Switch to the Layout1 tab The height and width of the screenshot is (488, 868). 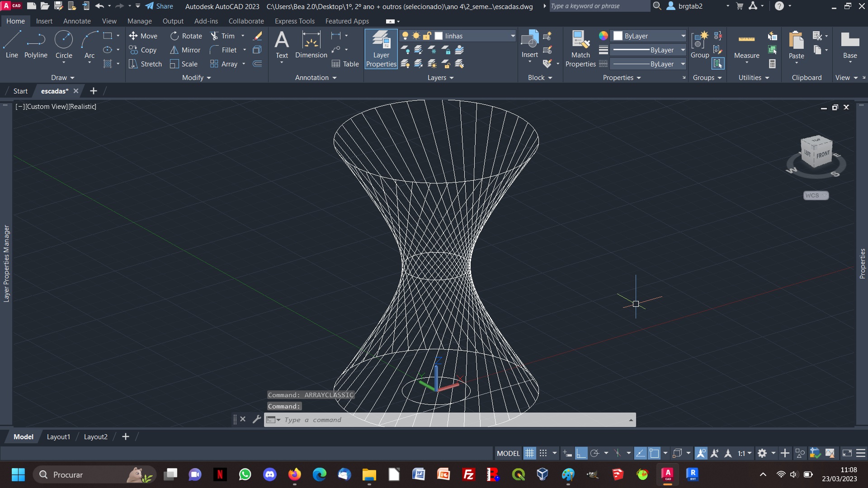pyautogui.click(x=58, y=436)
